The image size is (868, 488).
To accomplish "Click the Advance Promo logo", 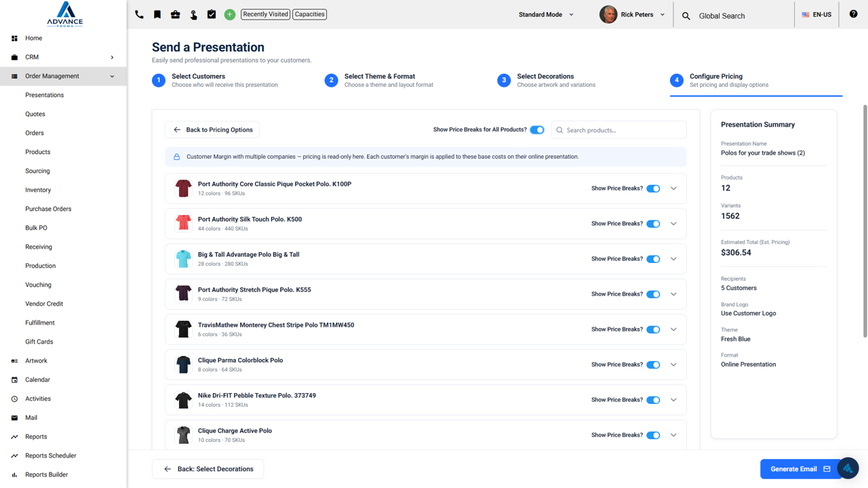I will (65, 14).
